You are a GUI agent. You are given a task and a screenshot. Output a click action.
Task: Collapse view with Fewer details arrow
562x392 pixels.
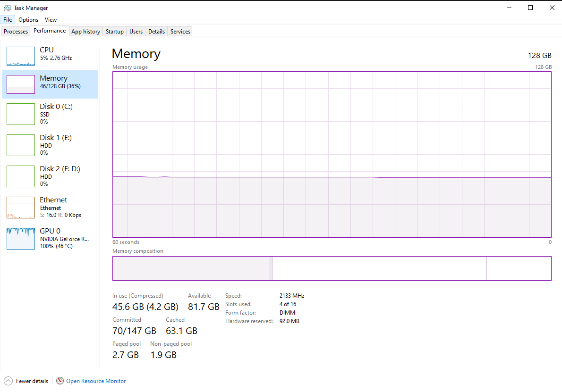[x=8, y=381]
